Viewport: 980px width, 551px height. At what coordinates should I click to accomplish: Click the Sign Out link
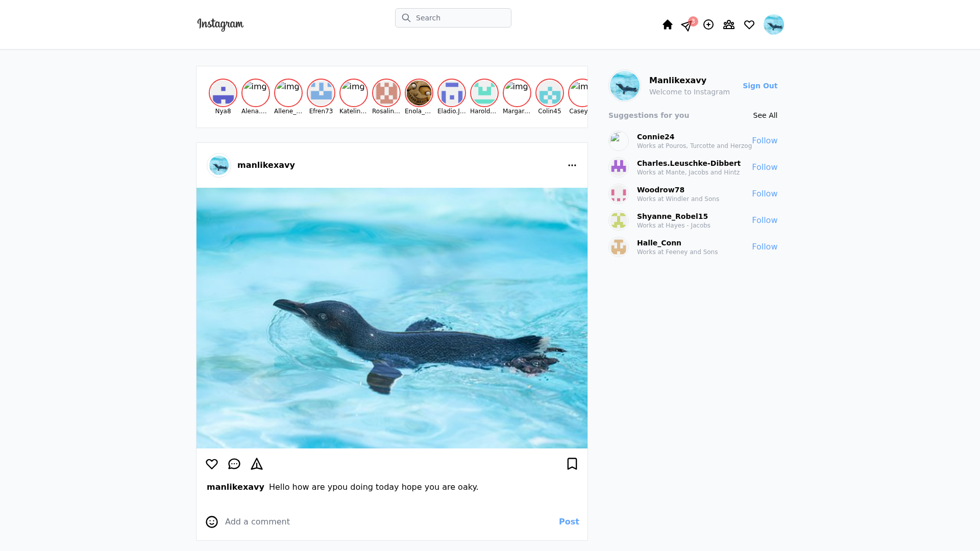click(x=759, y=86)
